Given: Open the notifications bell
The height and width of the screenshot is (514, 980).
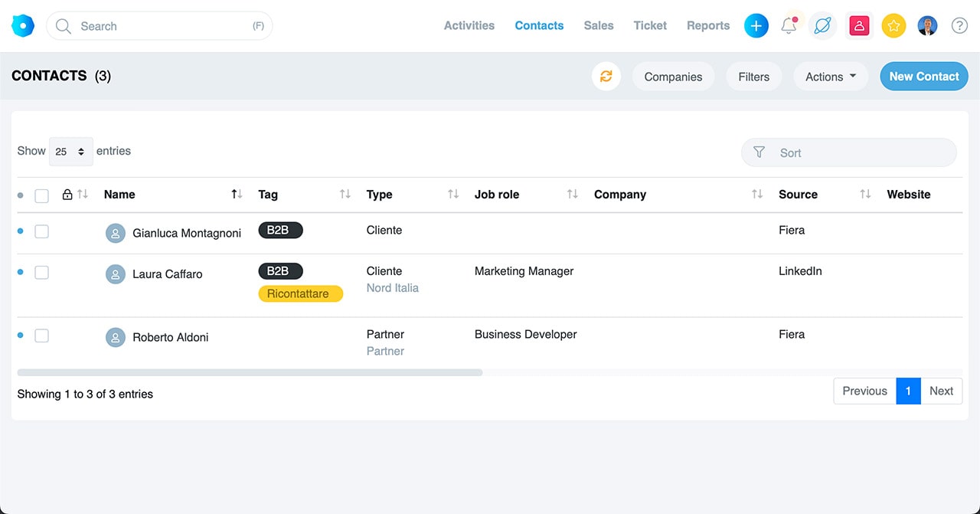Looking at the screenshot, I should click(x=789, y=25).
